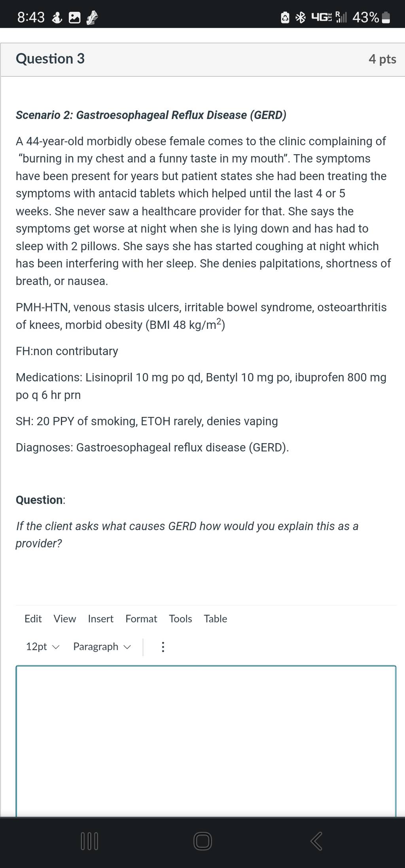The height and width of the screenshot is (868, 405).
Task: Open the Format menu
Action: pos(141,619)
